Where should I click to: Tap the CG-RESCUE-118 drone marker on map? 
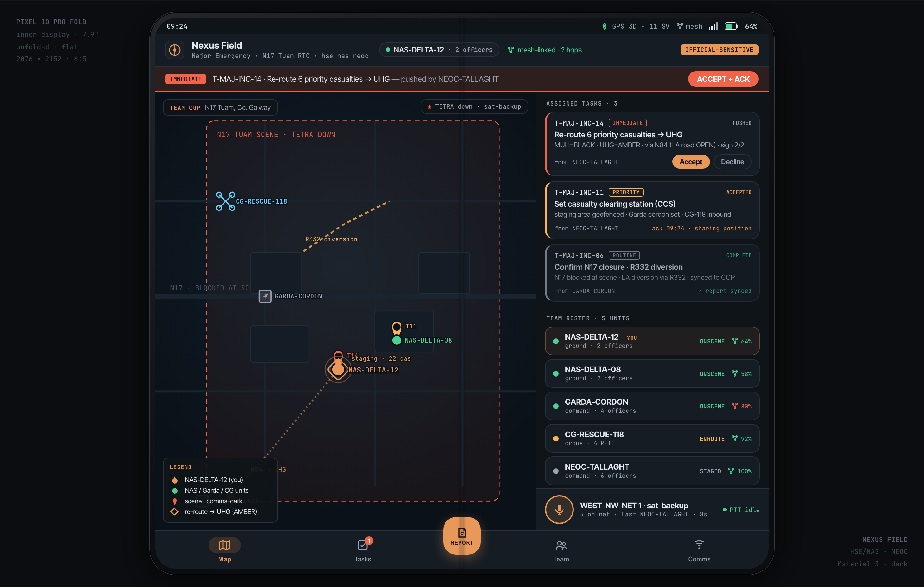(225, 201)
